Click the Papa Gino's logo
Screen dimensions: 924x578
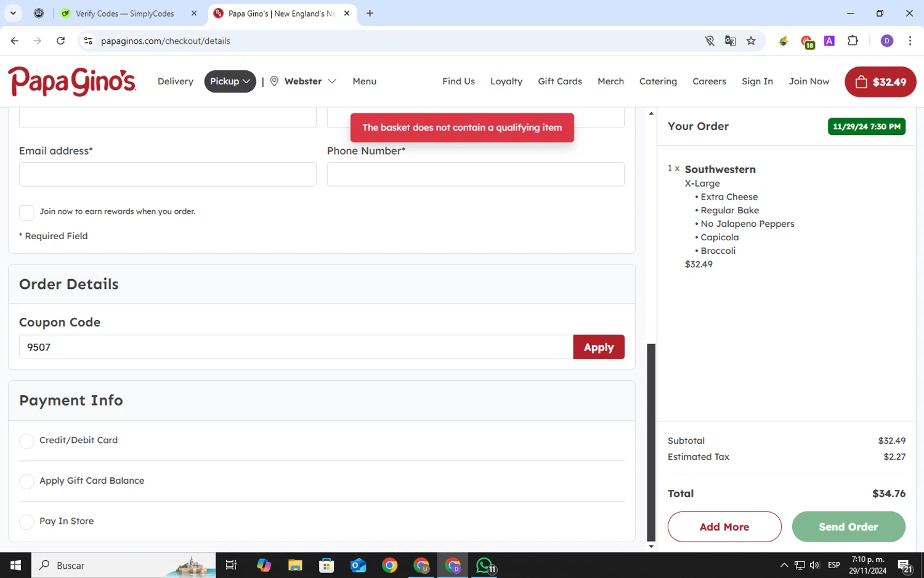tap(72, 81)
